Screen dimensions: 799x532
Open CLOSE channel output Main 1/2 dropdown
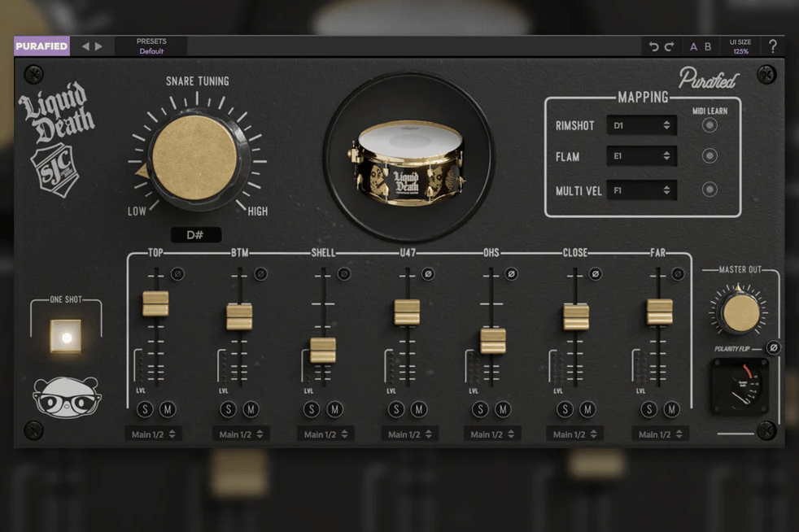pyautogui.click(x=574, y=434)
